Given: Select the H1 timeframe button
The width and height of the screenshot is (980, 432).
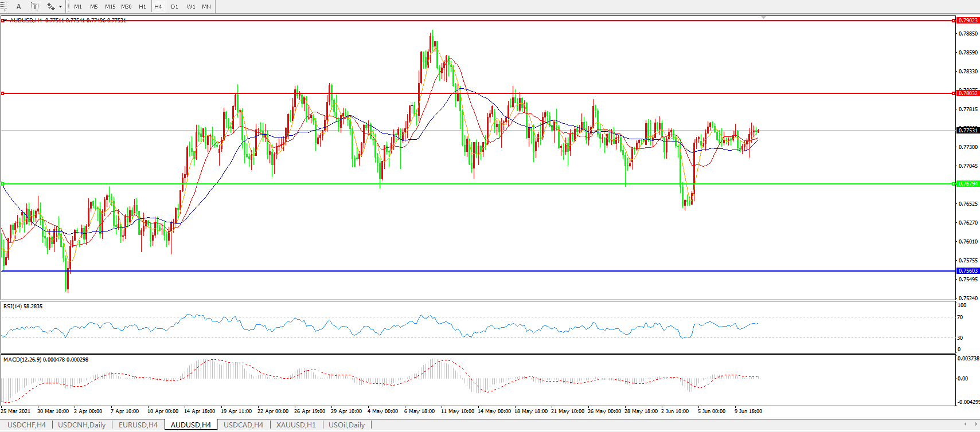Looking at the screenshot, I should pyautogui.click(x=142, y=7).
